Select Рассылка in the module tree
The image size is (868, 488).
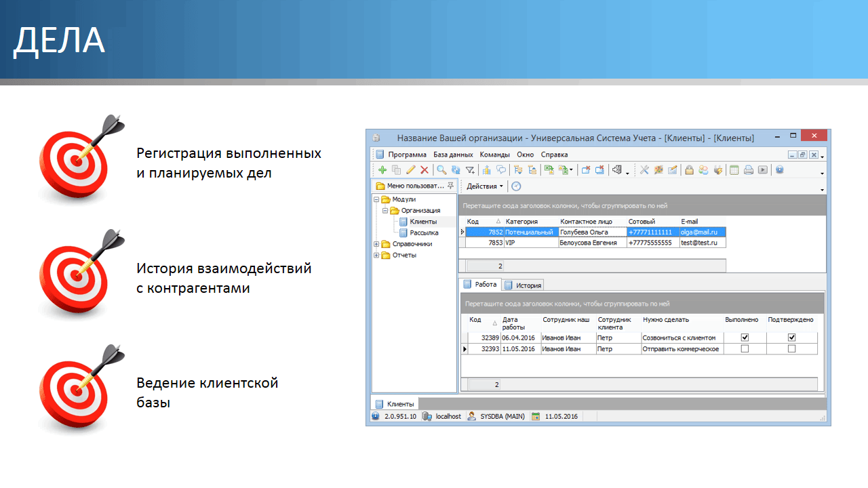click(x=424, y=232)
